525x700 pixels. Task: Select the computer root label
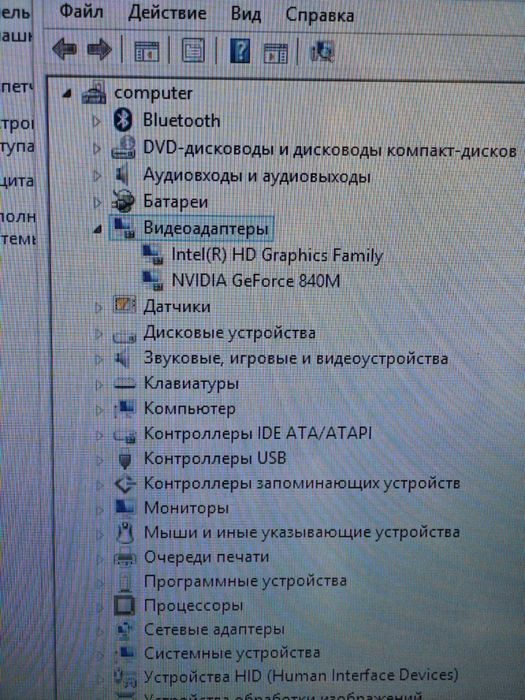pos(153,93)
